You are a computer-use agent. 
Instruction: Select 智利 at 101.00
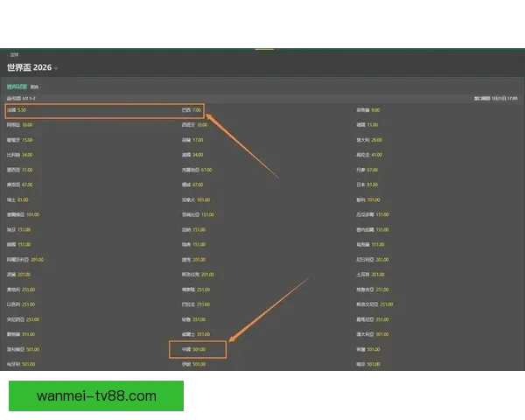pos(368,200)
